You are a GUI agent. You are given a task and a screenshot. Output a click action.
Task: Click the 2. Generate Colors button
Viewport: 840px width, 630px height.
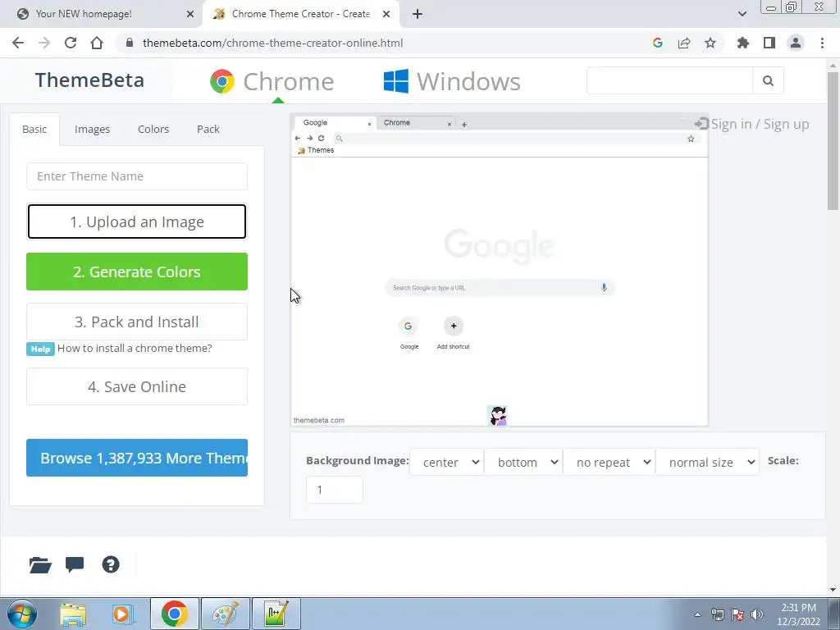coord(137,272)
